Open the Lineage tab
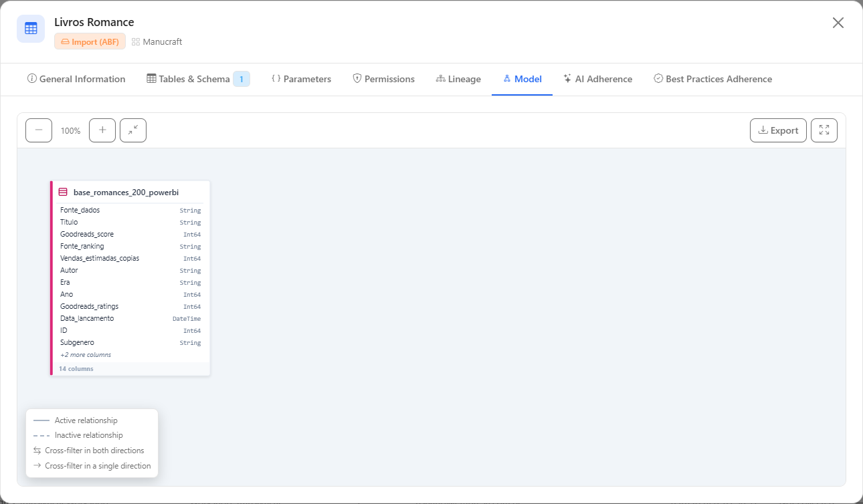The image size is (863, 504). (x=458, y=79)
